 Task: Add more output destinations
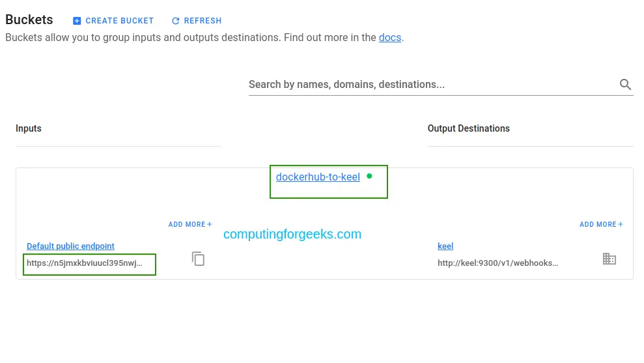pyautogui.click(x=601, y=224)
